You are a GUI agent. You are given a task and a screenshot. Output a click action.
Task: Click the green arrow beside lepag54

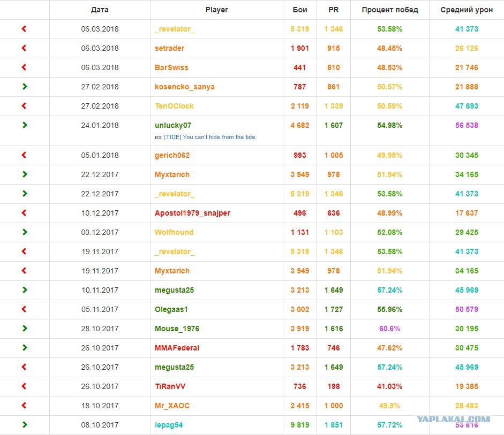point(25,425)
